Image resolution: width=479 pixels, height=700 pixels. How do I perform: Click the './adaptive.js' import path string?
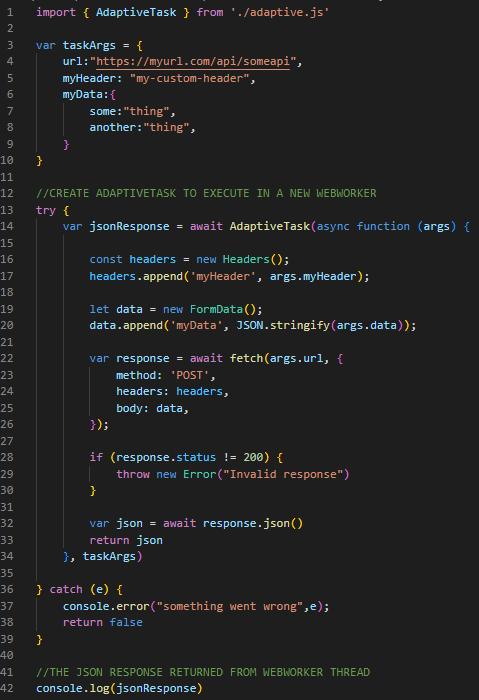[x=280, y=12]
